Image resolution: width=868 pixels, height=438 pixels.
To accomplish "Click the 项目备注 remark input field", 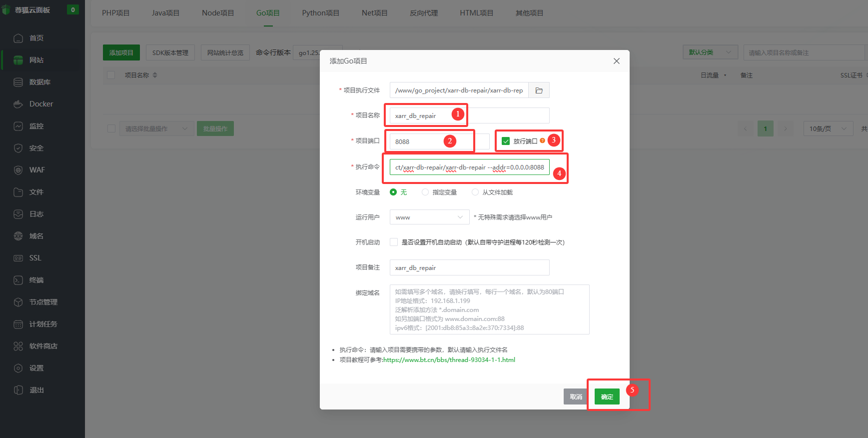I will (470, 267).
